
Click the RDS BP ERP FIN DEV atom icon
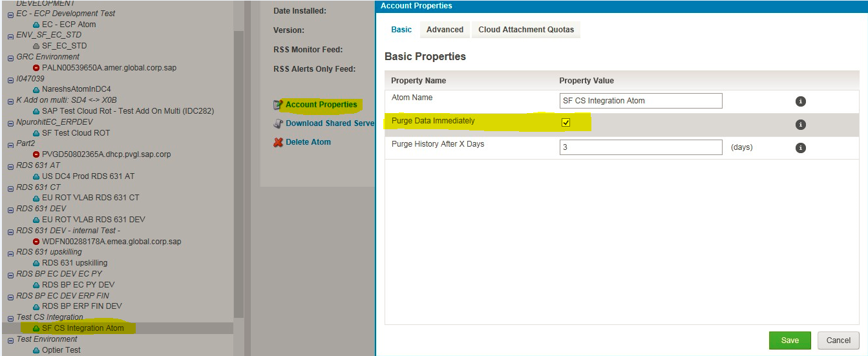coord(36,306)
